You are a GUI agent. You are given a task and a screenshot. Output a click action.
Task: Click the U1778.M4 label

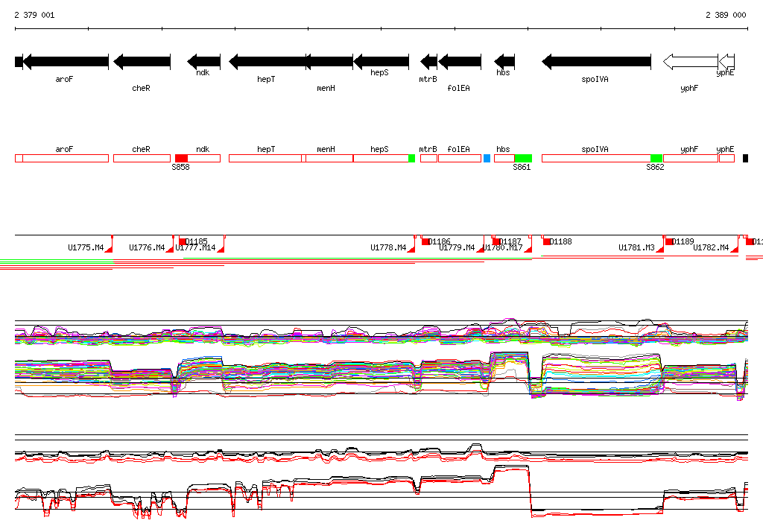tap(388, 248)
